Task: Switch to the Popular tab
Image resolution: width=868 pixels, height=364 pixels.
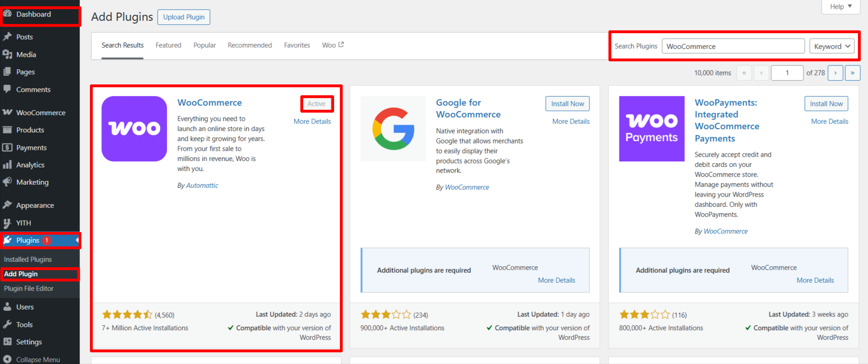Action: click(205, 45)
